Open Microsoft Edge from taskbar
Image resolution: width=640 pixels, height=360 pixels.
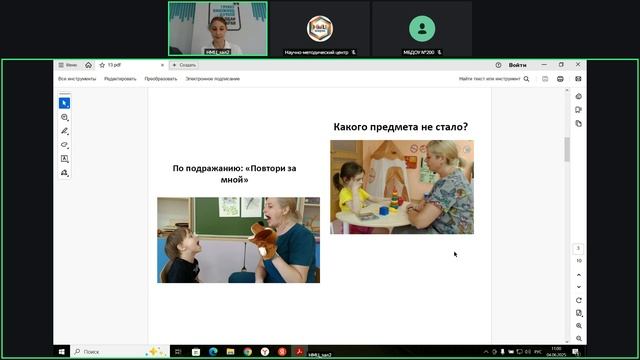coord(213,351)
